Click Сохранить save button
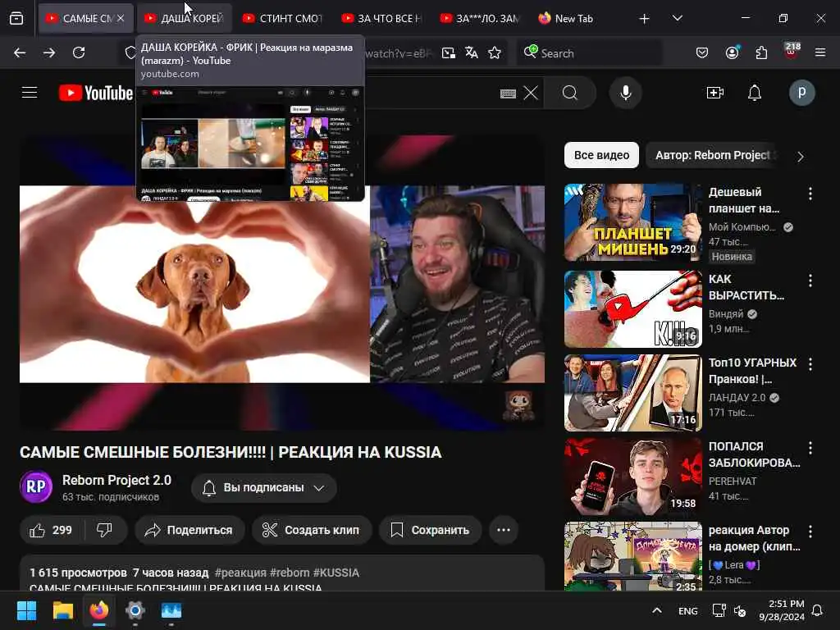Screen dimensions: 840x630 click(430, 531)
